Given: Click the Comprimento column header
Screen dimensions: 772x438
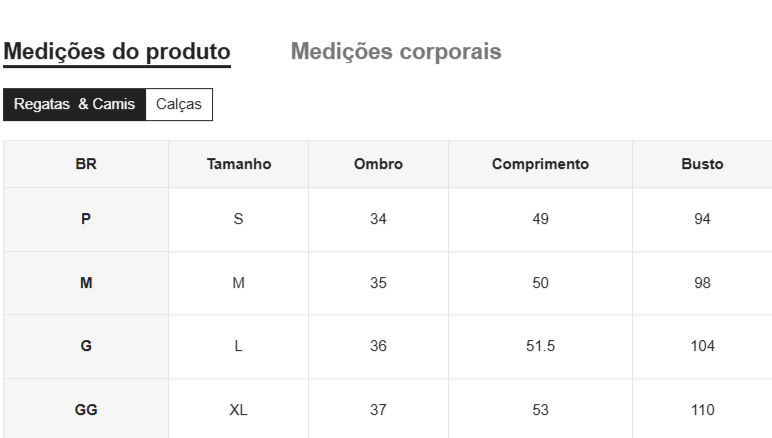Looking at the screenshot, I should 540,164.
